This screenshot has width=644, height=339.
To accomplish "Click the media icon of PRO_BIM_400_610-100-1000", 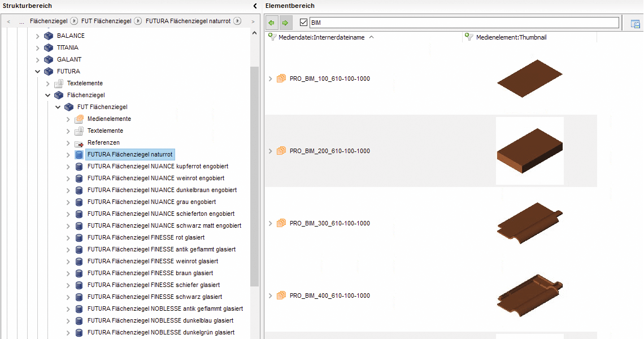I will point(281,295).
